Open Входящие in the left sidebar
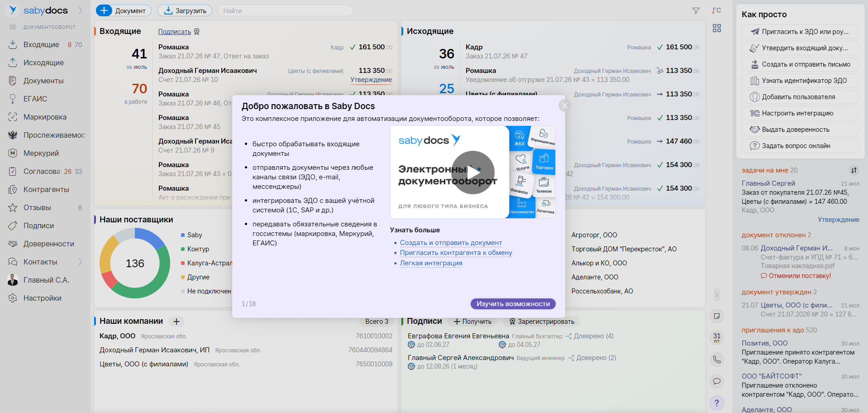The image size is (868, 413). (41, 44)
